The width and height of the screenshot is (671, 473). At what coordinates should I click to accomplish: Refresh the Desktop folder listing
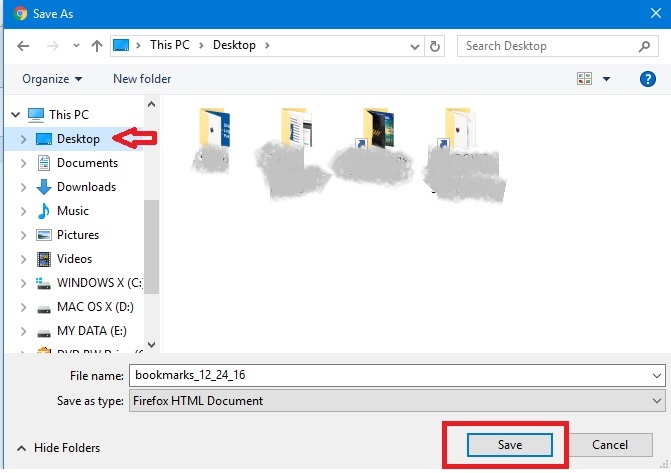coord(435,46)
